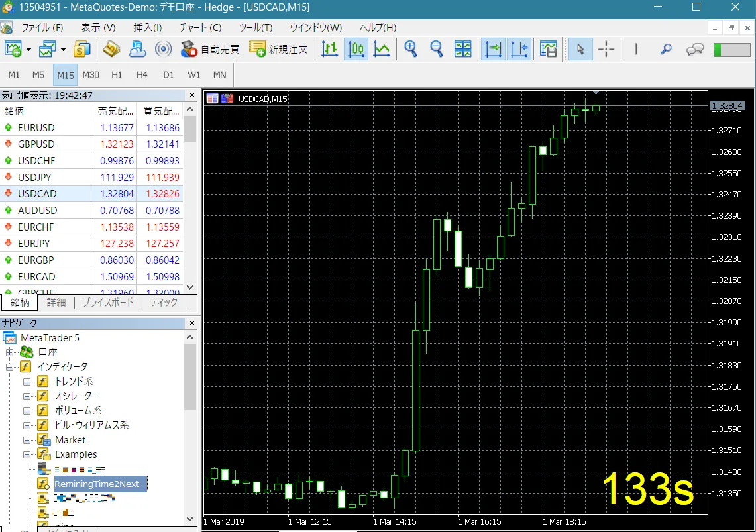This screenshot has height=532, width=756.
Task: Click the search magnifier icon
Action: (666, 49)
